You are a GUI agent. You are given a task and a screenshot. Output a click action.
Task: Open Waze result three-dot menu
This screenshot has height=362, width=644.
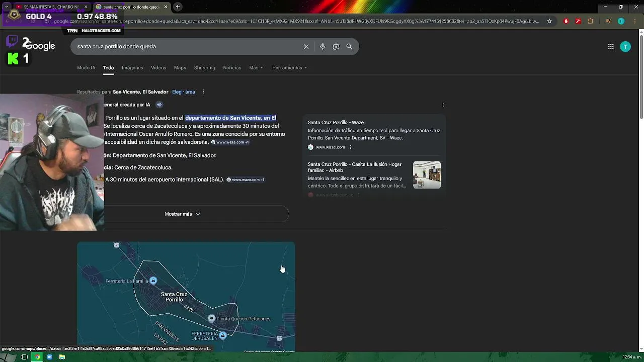click(x=350, y=147)
